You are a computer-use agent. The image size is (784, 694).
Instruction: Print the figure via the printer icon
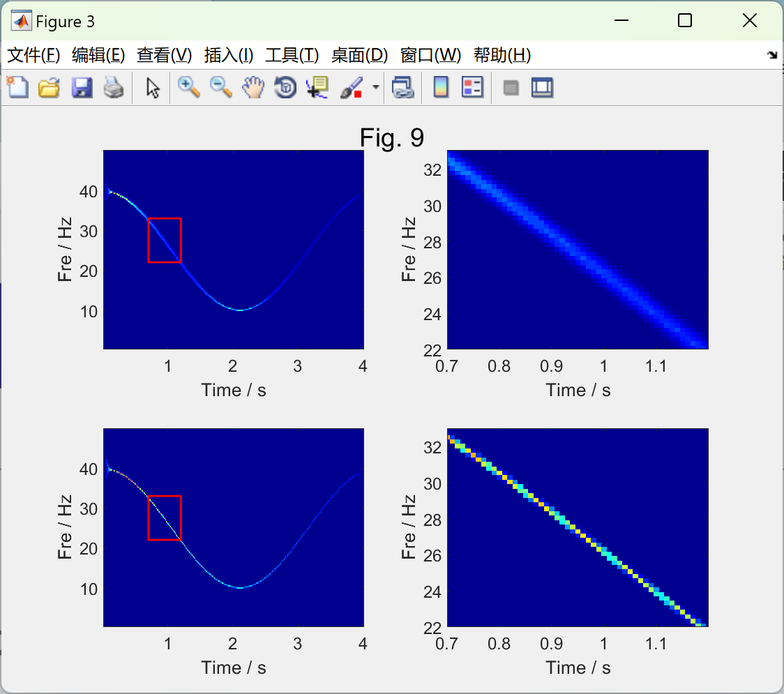pos(114,87)
